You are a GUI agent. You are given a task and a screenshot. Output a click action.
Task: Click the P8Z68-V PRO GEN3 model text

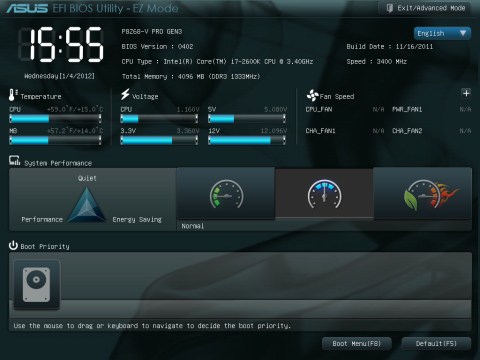pos(152,31)
